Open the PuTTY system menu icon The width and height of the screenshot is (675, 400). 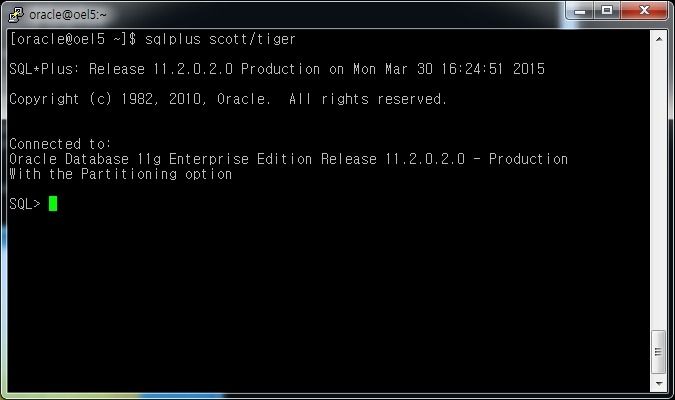pyautogui.click(x=16, y=14)
